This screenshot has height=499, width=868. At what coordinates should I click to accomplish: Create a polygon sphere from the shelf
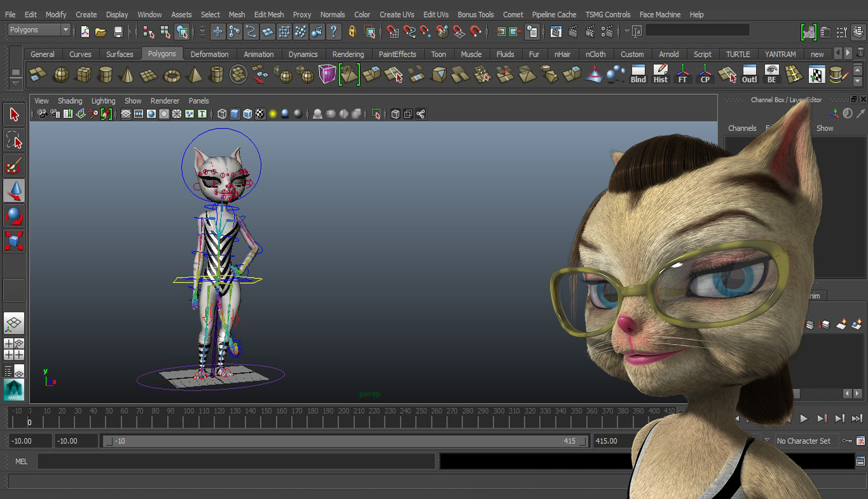click(61, 75)
